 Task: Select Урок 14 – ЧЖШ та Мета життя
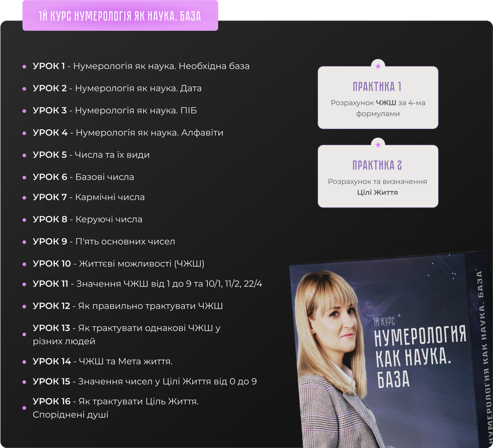click(x=102, y=361)
